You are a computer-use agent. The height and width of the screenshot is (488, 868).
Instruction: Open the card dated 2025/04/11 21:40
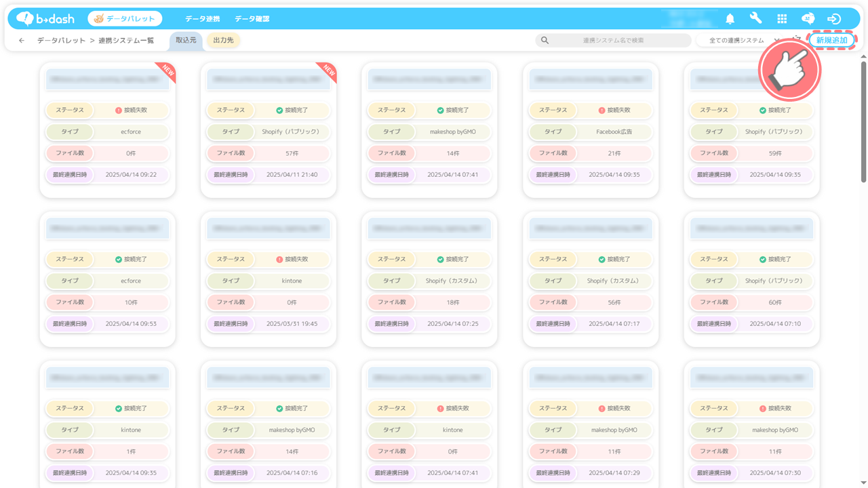click(x=269, y=130)
